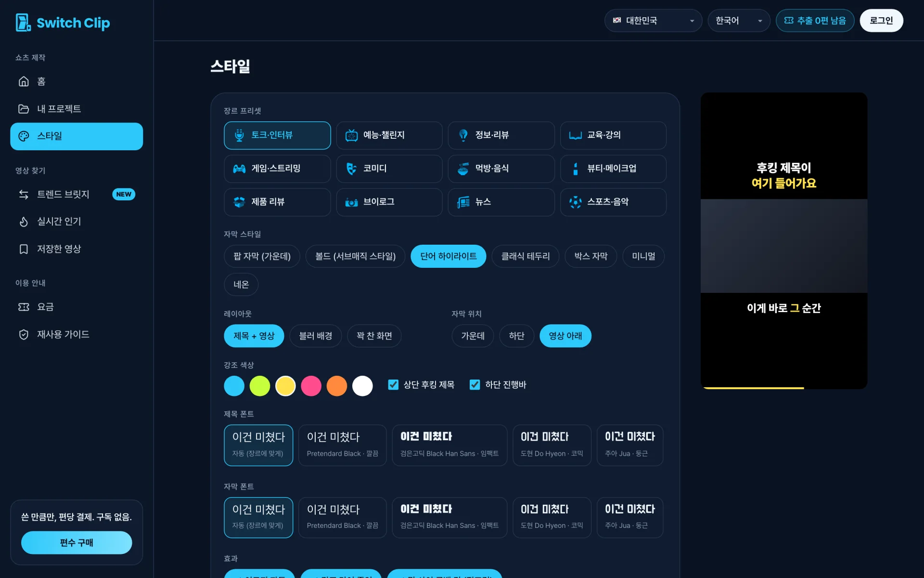Select the 박스 자막 subtitle style

click(590, 256)
